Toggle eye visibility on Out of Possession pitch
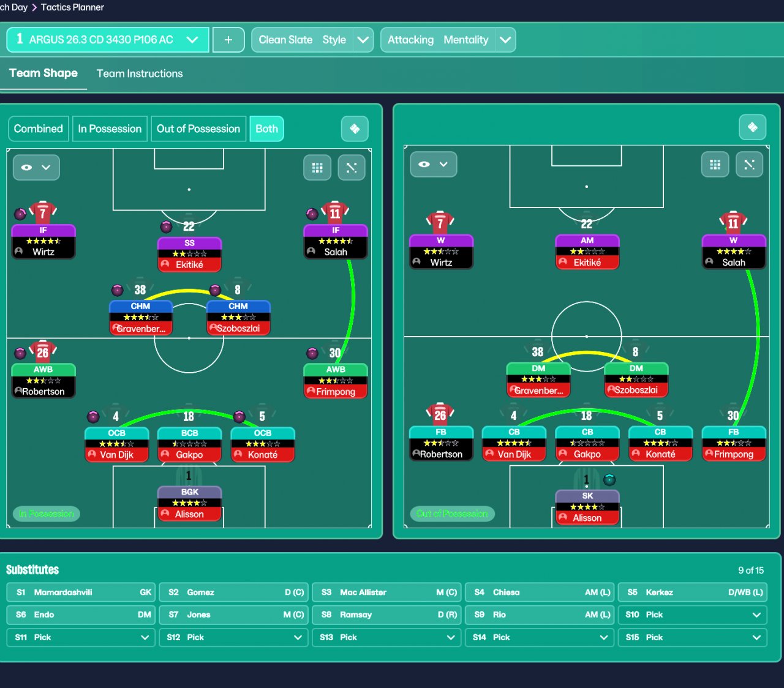 click(434, 164)
